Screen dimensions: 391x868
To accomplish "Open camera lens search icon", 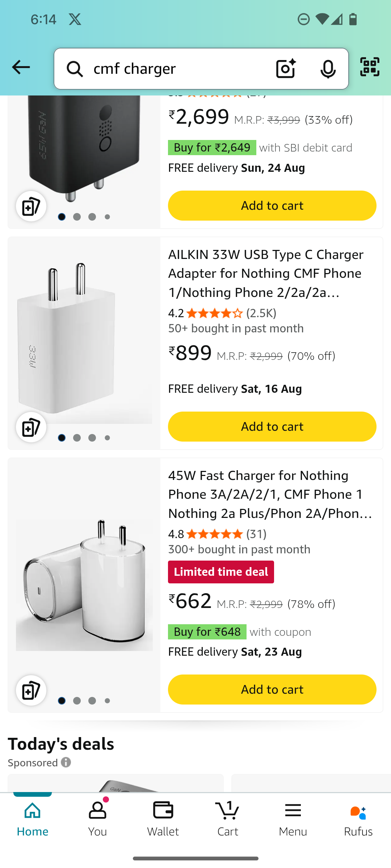I will coord(286,69).
